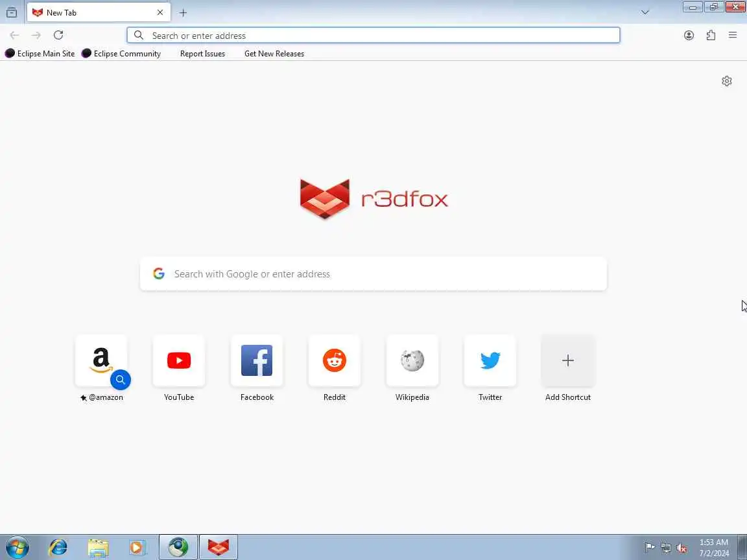Image resolution: width=747 pixels, height=560 pixels.
Task: Switch to the globe browser taskbar app
Action: [178, 547]
